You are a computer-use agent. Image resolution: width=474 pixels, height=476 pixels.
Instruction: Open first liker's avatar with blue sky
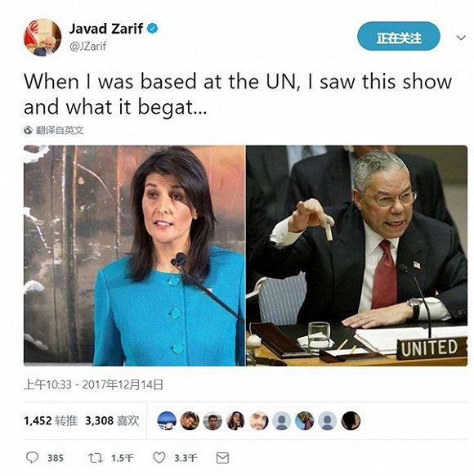click(x=167, y=420)
